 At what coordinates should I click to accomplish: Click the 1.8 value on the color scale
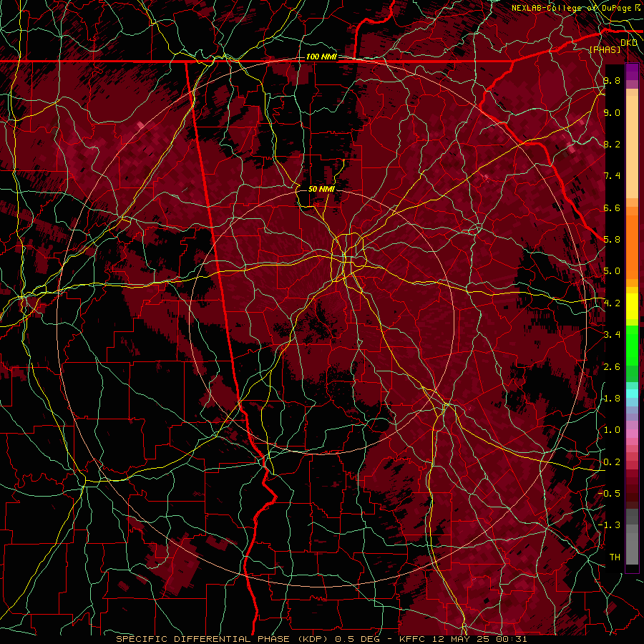pos(612,398)
